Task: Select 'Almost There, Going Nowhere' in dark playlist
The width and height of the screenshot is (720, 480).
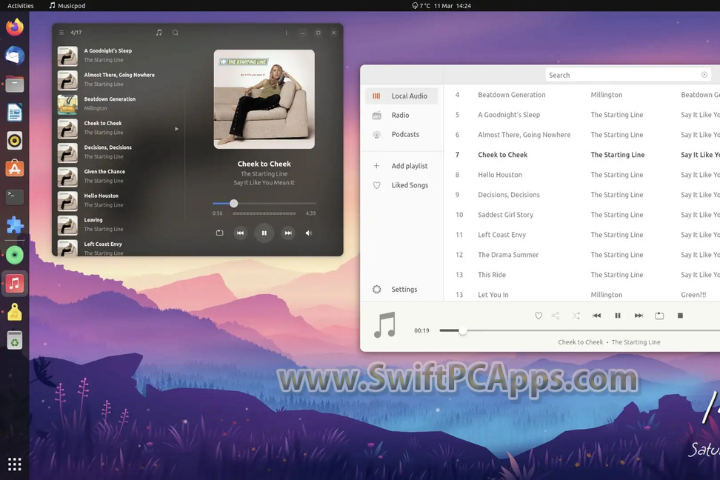Action: click(x=119, y=80)
